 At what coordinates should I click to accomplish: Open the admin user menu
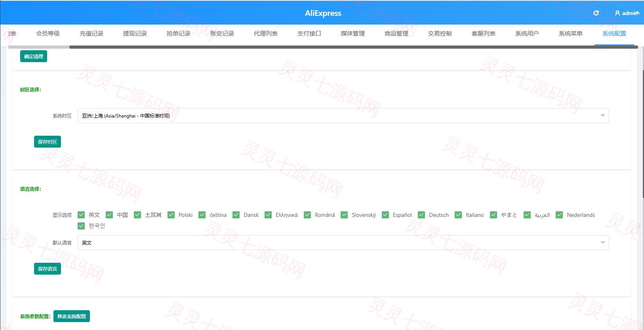tap(627, 13)
